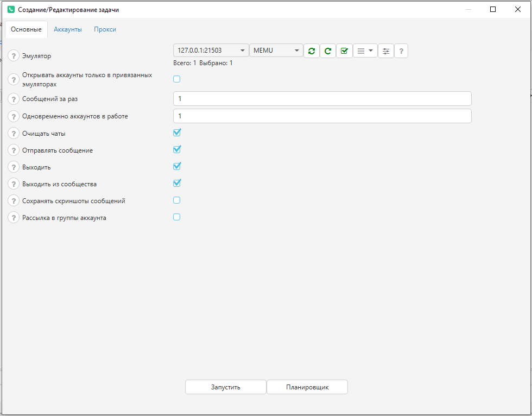This screenshot has height=416, width=532.
Task: Open help icon for Отправлять сообщение
Action: (14, 150)
